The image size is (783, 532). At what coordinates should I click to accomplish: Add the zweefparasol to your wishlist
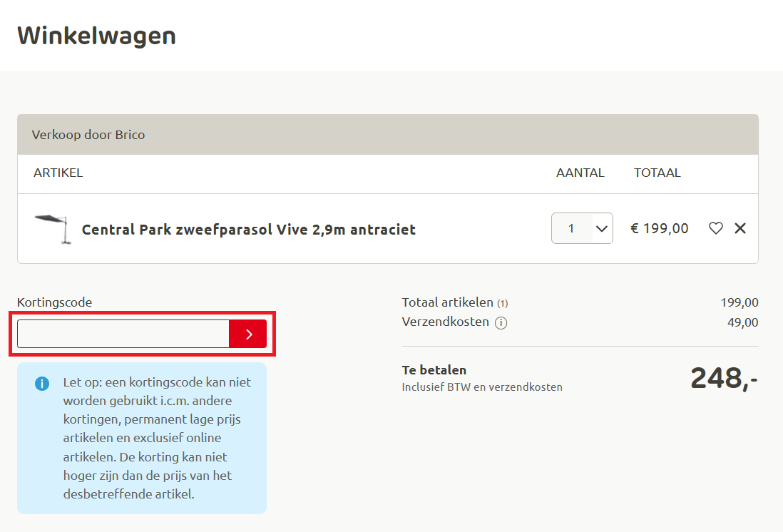point(716,228)
